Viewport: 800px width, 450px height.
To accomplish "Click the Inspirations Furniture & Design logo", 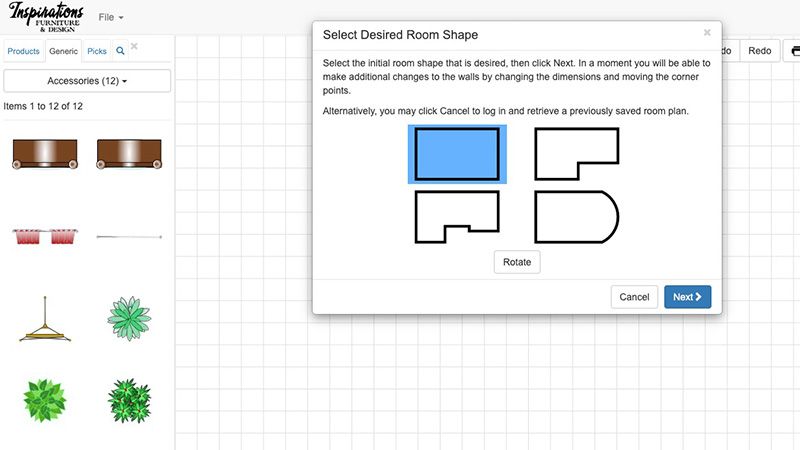I will 46,17.
